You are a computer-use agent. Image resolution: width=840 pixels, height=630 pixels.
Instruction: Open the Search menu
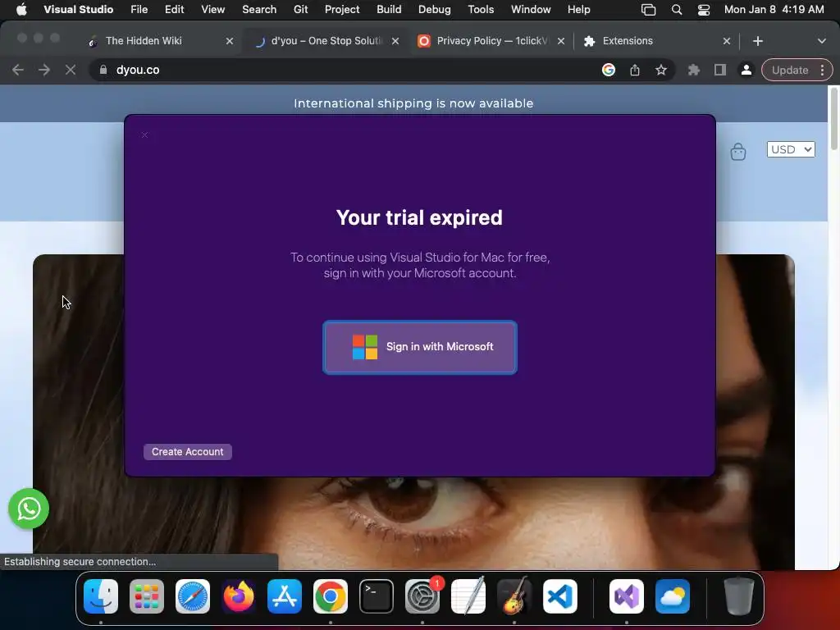pyautogui.click(x=259, y=10)
